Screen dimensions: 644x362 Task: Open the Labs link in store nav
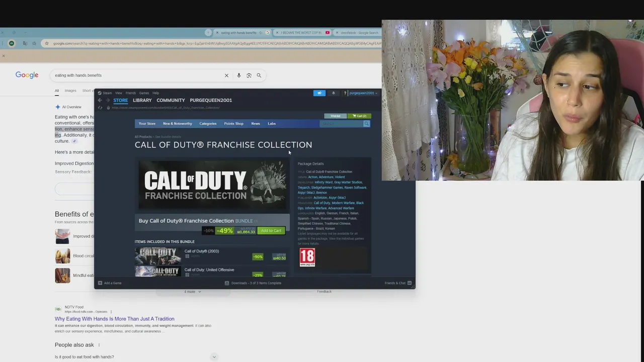272,124
